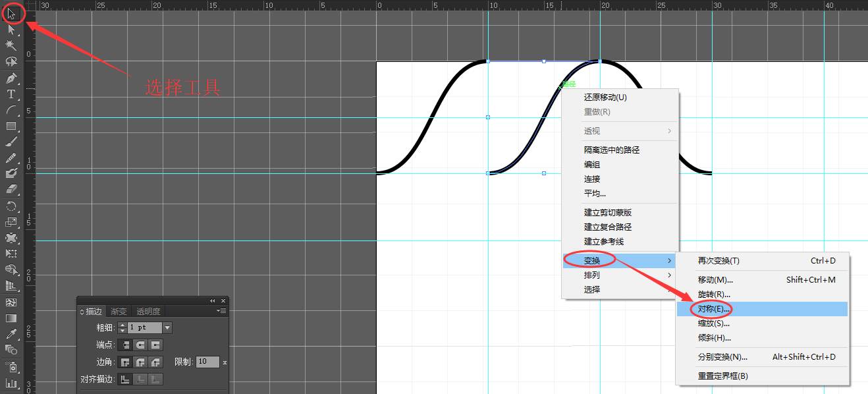Choose 对称(E)... in the submenu
868x394 pixels.
tap(762, 308)
